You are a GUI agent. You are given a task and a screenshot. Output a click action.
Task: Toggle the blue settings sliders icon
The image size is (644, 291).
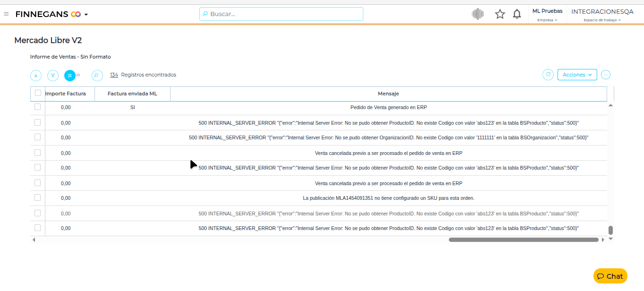coord(70,75)
